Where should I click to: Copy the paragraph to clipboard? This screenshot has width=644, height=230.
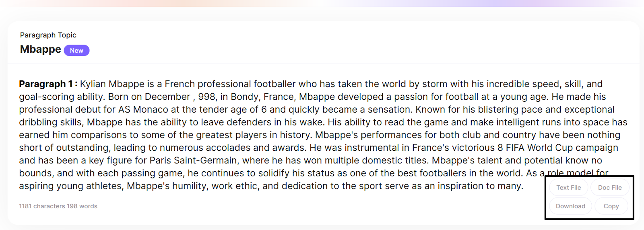(x=611, y=206)
